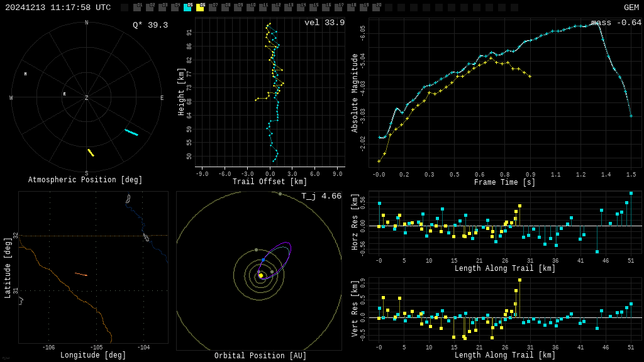
Task: Click the vel 33.9 readout
Action: click(x=324, y=23)
